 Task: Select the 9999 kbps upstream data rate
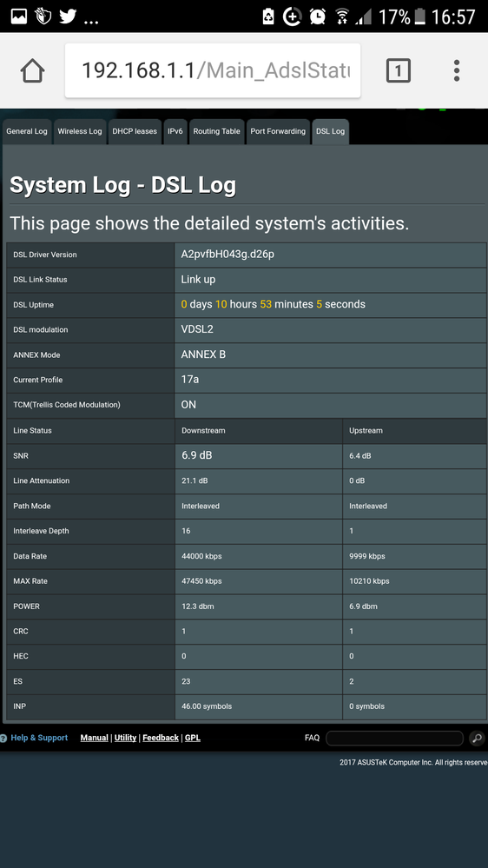pos(367,556)
